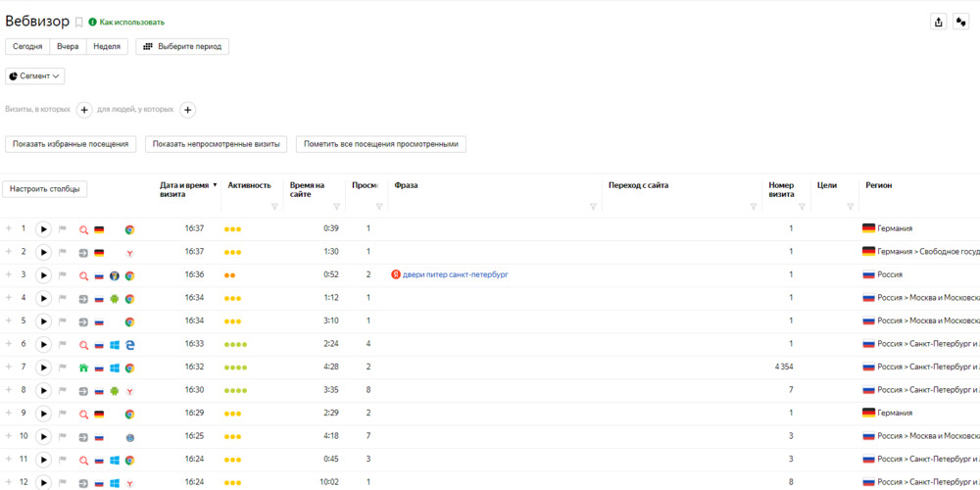980x490 pixels.
Task: Open filter for Цели column
Action: point(850,206)
